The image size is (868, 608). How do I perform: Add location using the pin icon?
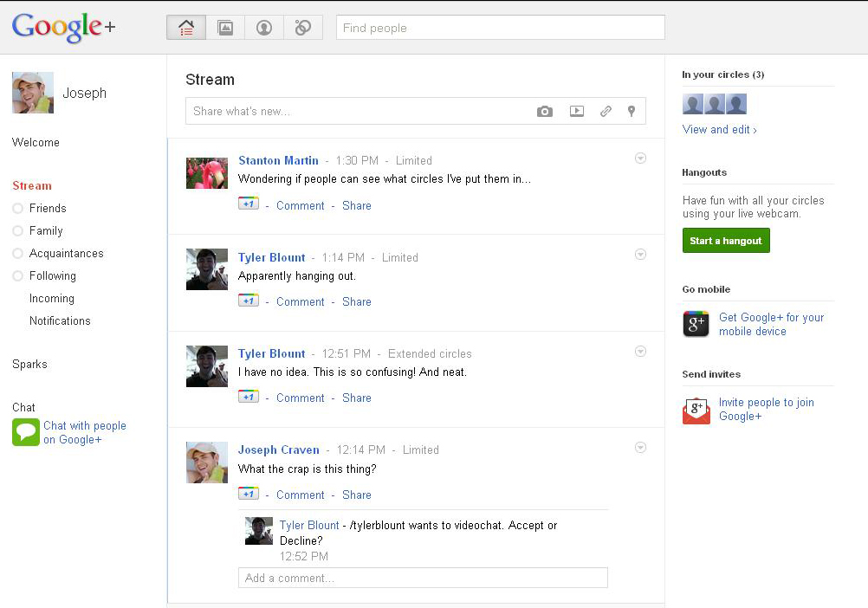(632, 112)
